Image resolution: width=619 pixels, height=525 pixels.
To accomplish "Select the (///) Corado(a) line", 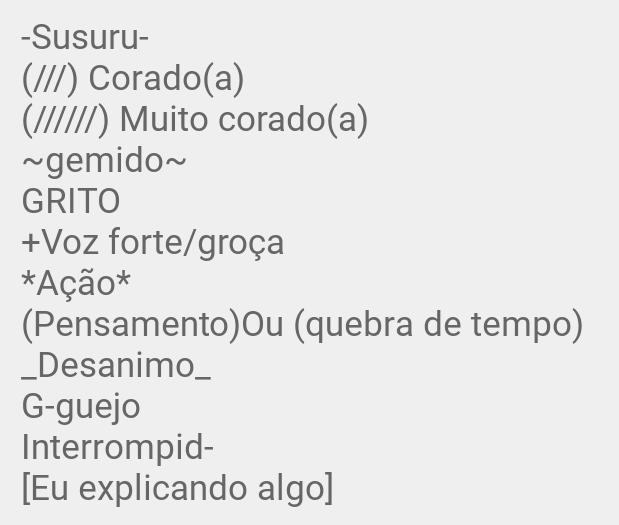I will pyautogui.click(x=133, y=79).
